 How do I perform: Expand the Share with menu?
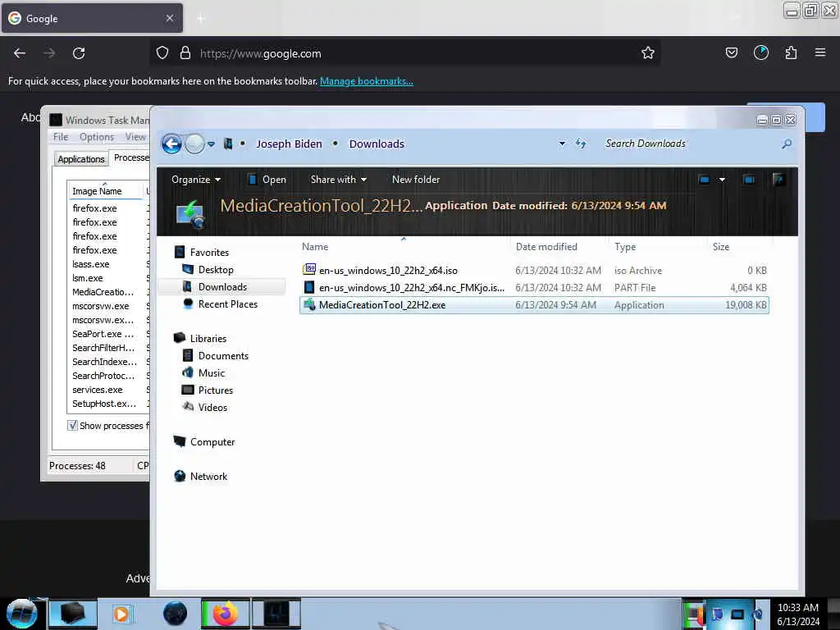[x=338, y=180]
